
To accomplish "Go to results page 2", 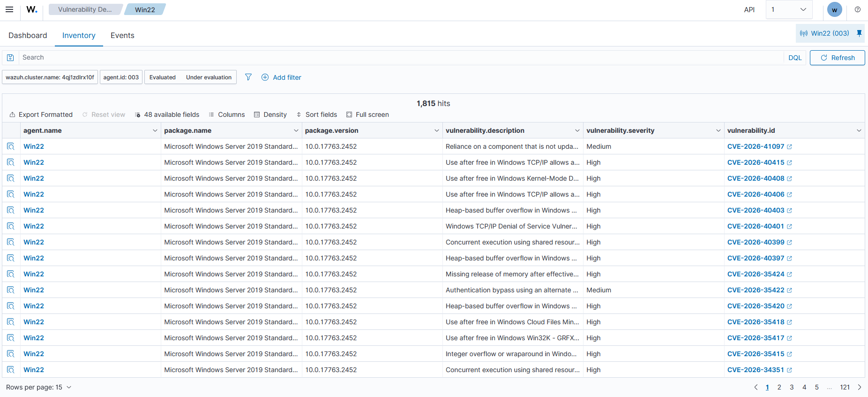I will [779, 387].
